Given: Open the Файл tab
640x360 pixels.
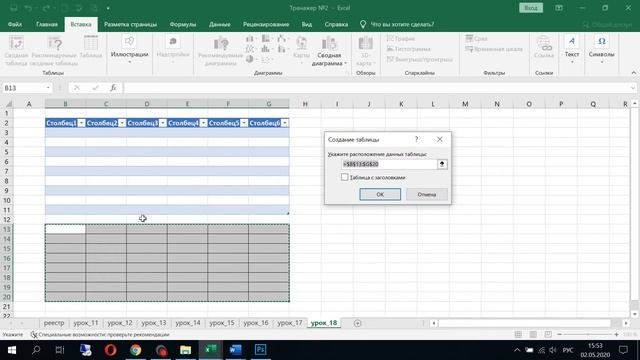Looking at the screenshot, I should pos(15,24).
